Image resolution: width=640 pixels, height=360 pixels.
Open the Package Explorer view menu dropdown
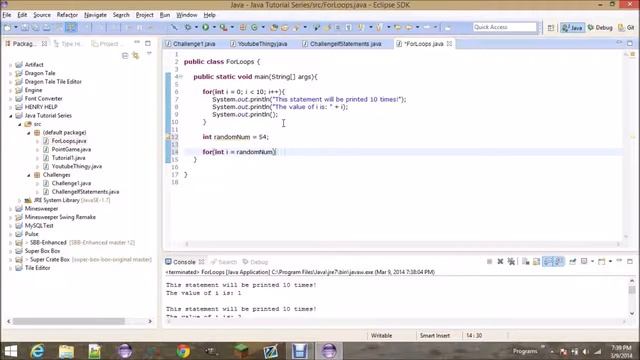pos(149,53)
